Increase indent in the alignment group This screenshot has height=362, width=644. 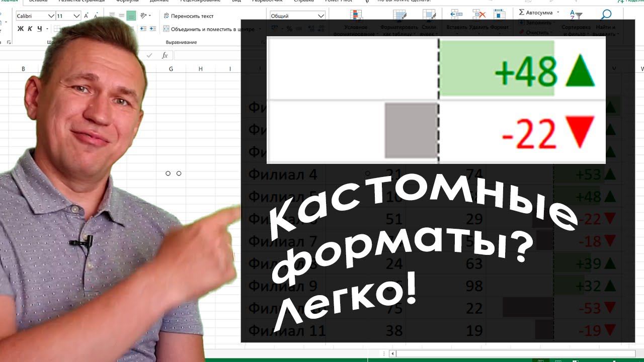click(152, 29)
